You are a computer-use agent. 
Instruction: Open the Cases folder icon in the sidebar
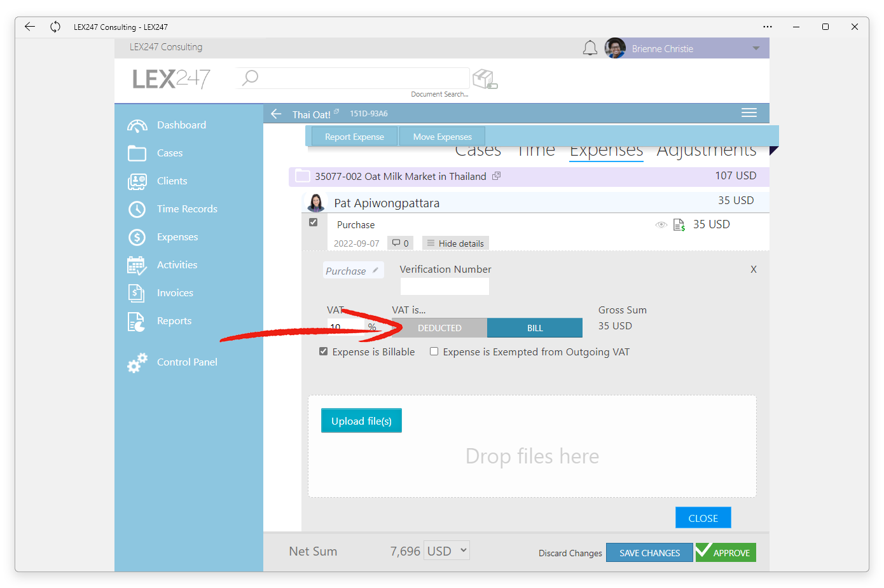click(137, 153)
